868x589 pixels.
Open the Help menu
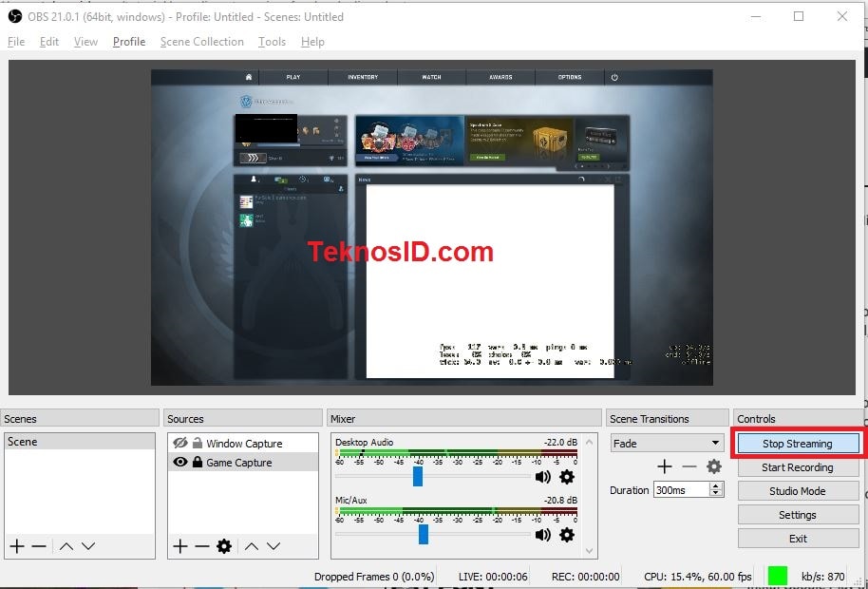[x=312, y=42]
